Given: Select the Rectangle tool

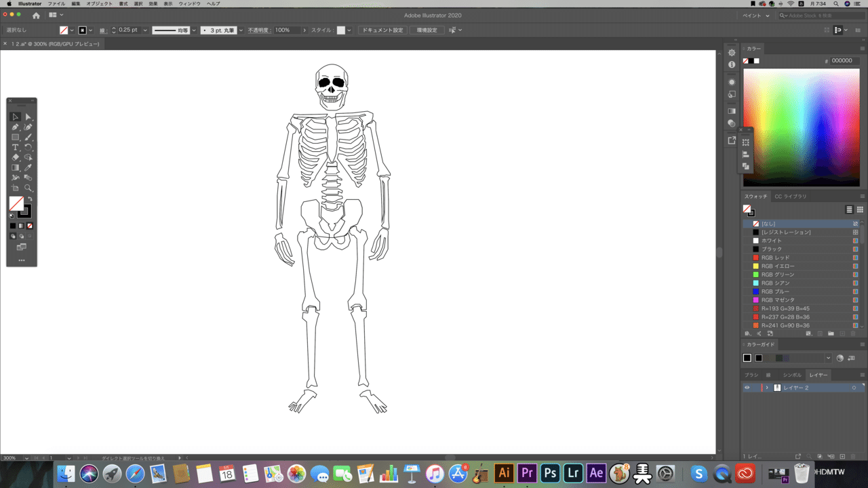Looking at the screenshot, I should (16, 137).
